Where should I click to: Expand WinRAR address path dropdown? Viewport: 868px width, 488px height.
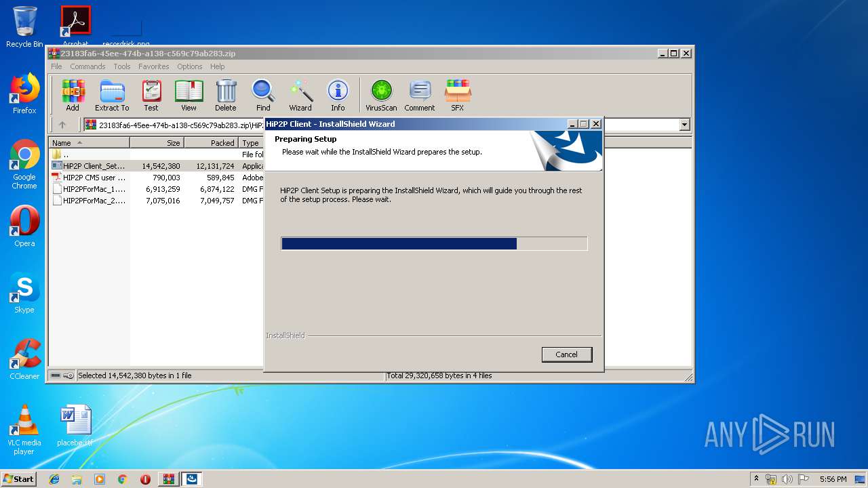[684, 125]
